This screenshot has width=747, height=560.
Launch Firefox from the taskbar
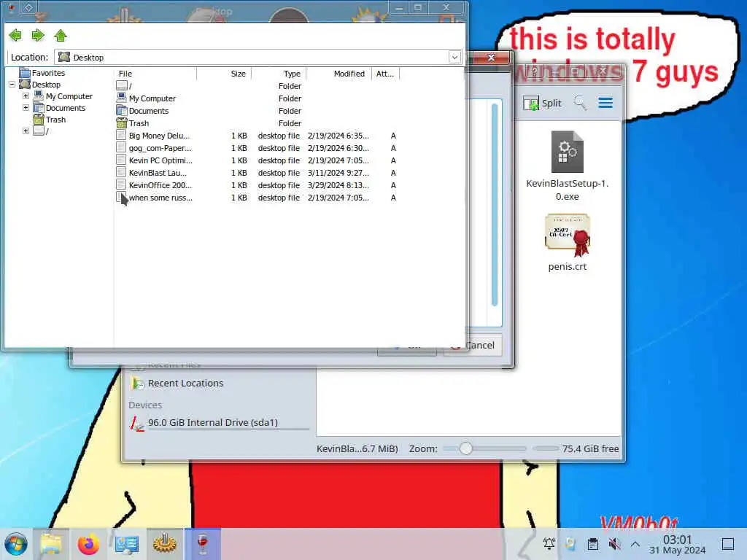(x=88, y=544)
